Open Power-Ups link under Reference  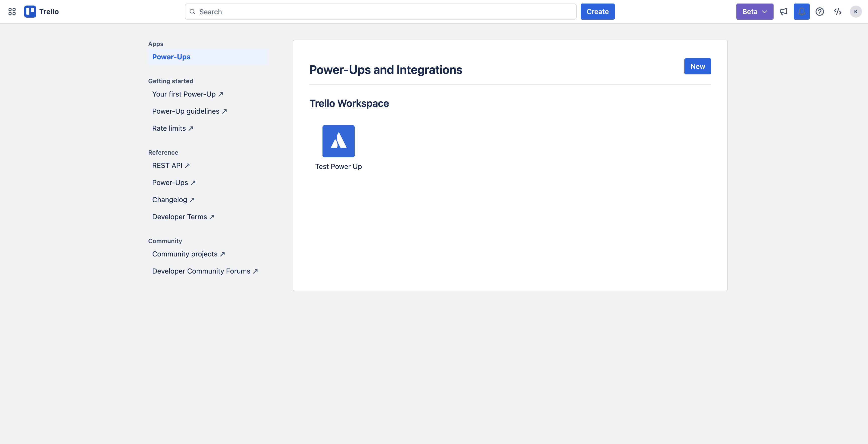pyautogui.click(x=174, y=183)
